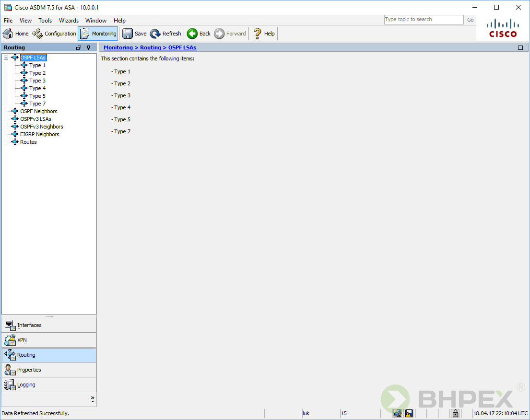The image size is (530, 420).
Task: Follow the Monitoring > Routing > OSPF LSAs breadcrumb link
Action: tap(150, 47)
